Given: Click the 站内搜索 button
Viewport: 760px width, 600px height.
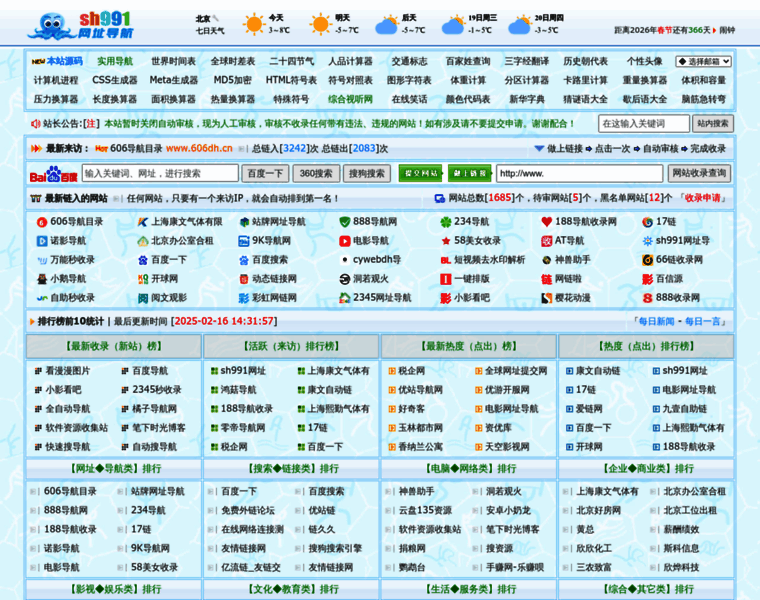Looking at the screenshot, I should [x=712, y=124].
